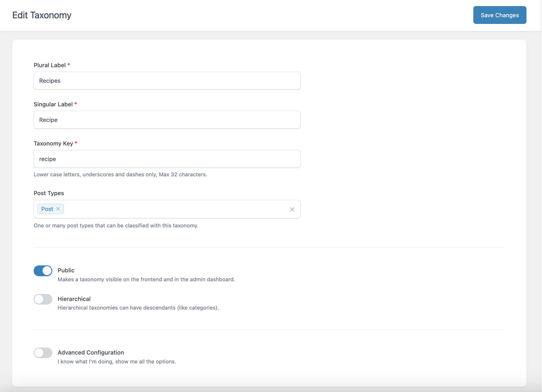This screenshot has height=392, width=542.
Task: Select the Post tag chip
Action: [47, 209]
